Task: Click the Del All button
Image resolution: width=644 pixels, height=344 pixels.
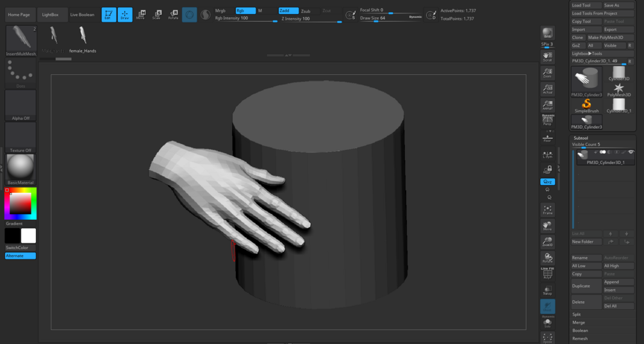Action: [x=618, y=306]
